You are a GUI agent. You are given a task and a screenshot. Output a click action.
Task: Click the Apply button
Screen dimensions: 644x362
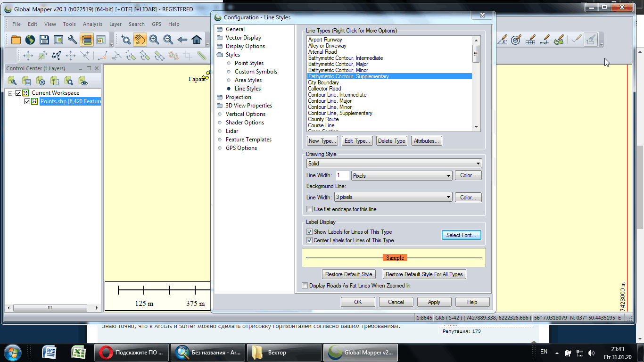[434, 302]
